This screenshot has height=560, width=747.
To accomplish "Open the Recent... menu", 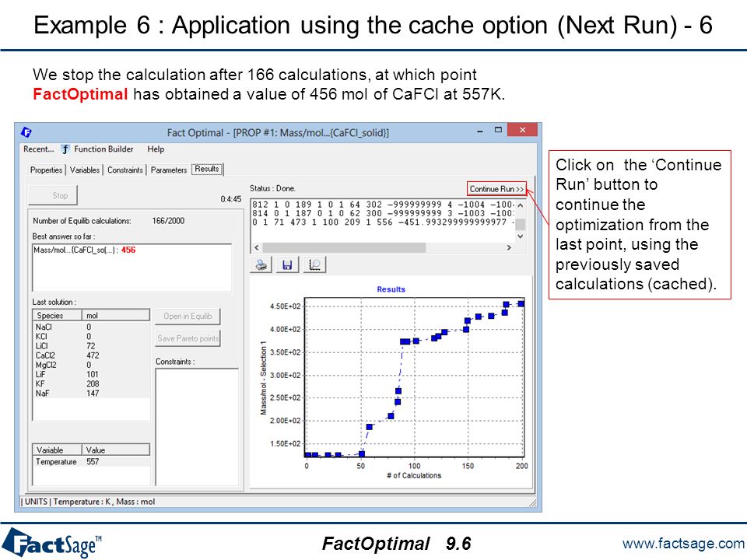I will point(39,149).
